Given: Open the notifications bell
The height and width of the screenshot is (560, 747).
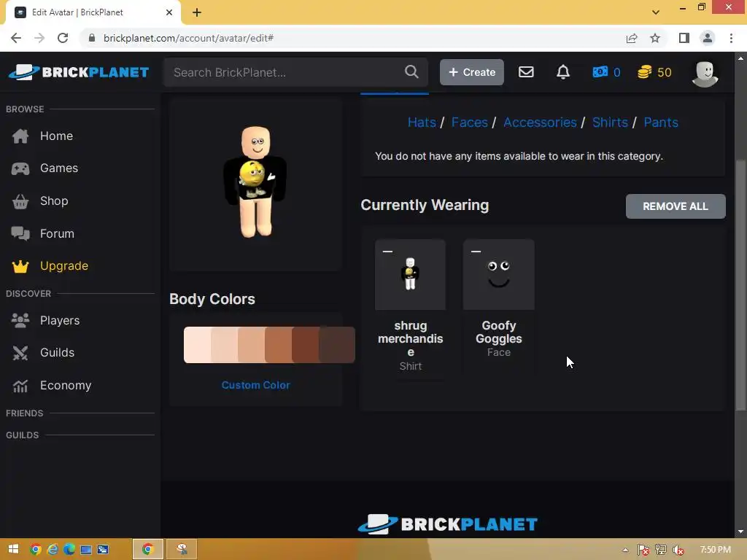Looking at the screenshot, I should [x=563, y=72].
